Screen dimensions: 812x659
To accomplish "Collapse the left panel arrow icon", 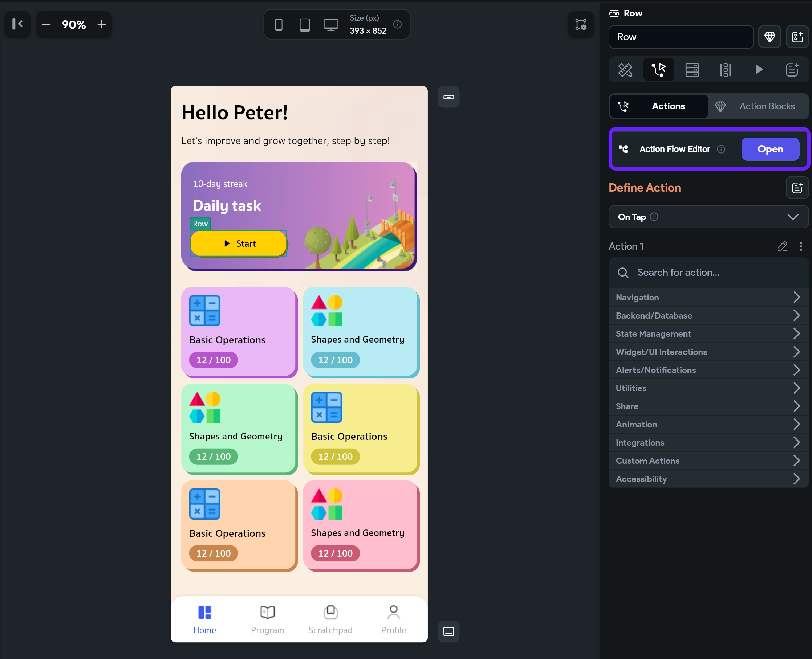I will tap(17, 24).
